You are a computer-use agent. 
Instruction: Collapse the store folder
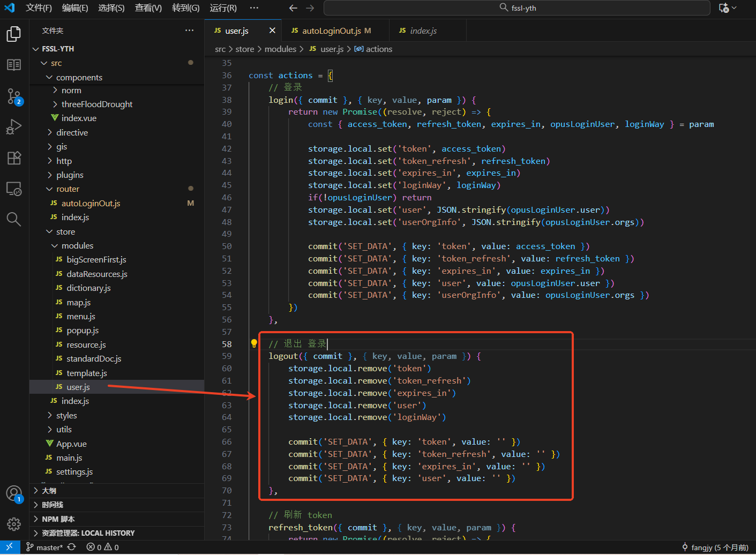pyautogui.click(x=117, y=231)
